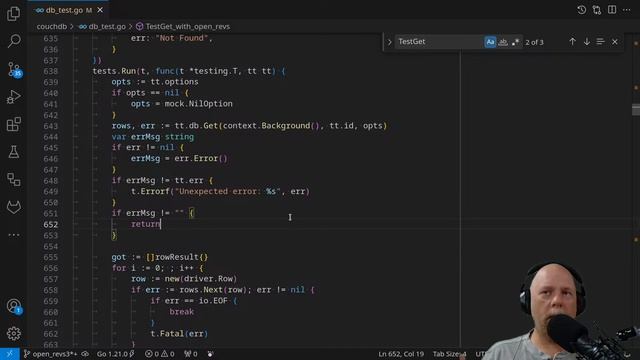Open the GitLab fox icon view
This screenshot has height=360, width=640.
click(13, 207)
